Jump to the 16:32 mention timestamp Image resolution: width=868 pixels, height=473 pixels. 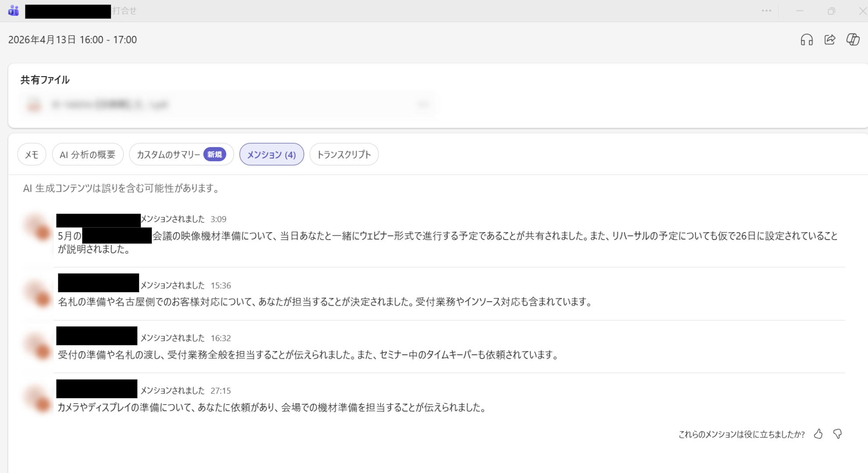point(221,338)
